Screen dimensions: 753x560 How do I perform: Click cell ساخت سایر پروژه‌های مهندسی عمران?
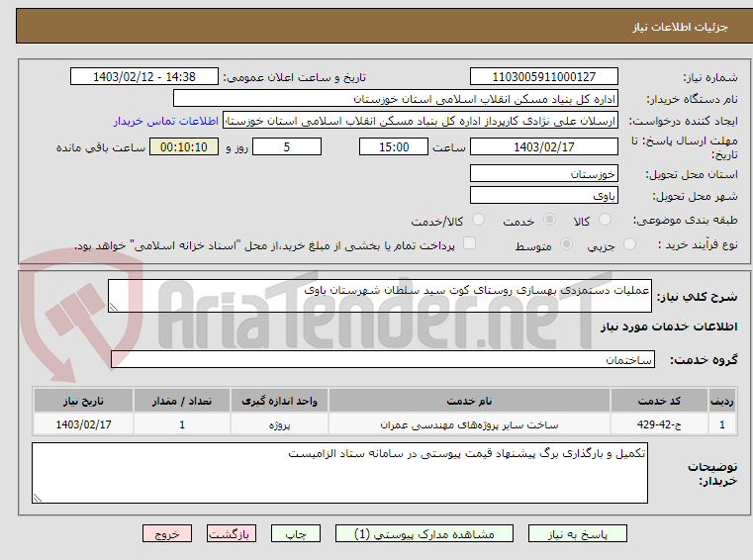point(469,424)
